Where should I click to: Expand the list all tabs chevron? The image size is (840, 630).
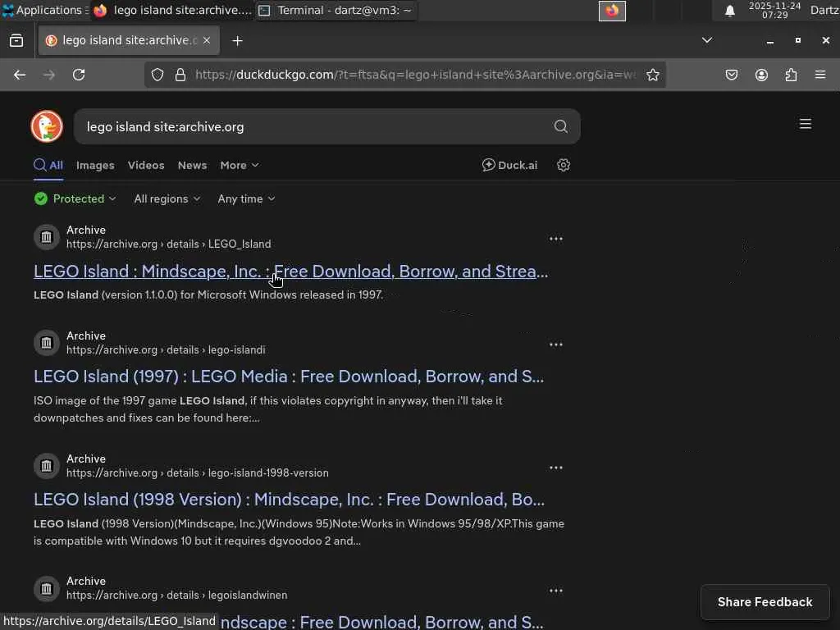click(x=707, y=40)
